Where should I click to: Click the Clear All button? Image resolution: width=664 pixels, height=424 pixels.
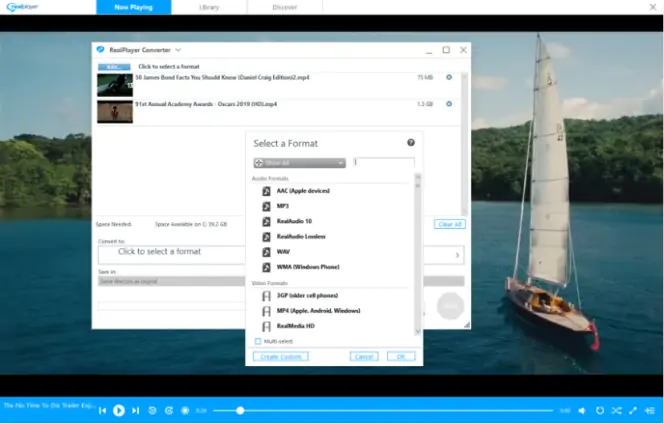click(450, 224)
